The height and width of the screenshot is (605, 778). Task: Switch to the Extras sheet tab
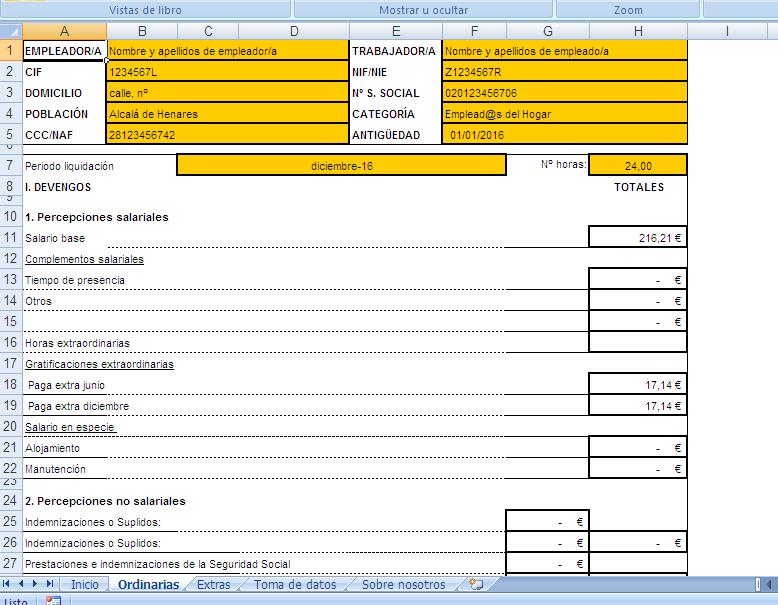213,584
